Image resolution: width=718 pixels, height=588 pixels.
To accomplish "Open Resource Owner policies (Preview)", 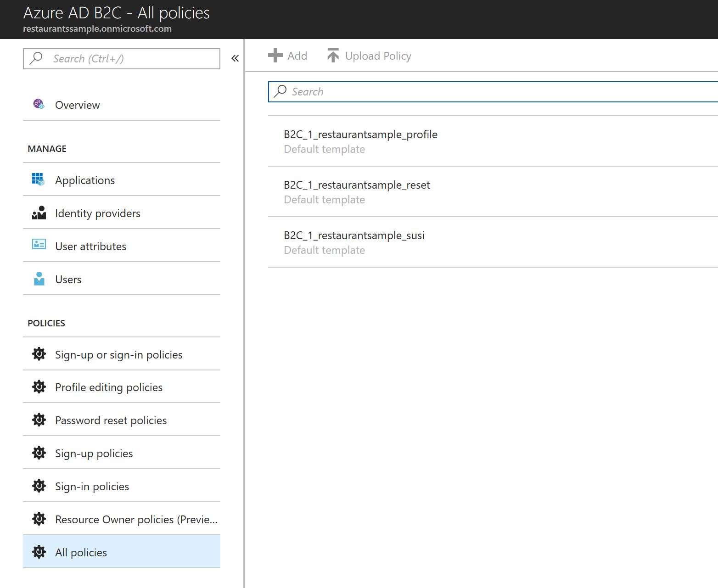I will [x=122, y=519].
